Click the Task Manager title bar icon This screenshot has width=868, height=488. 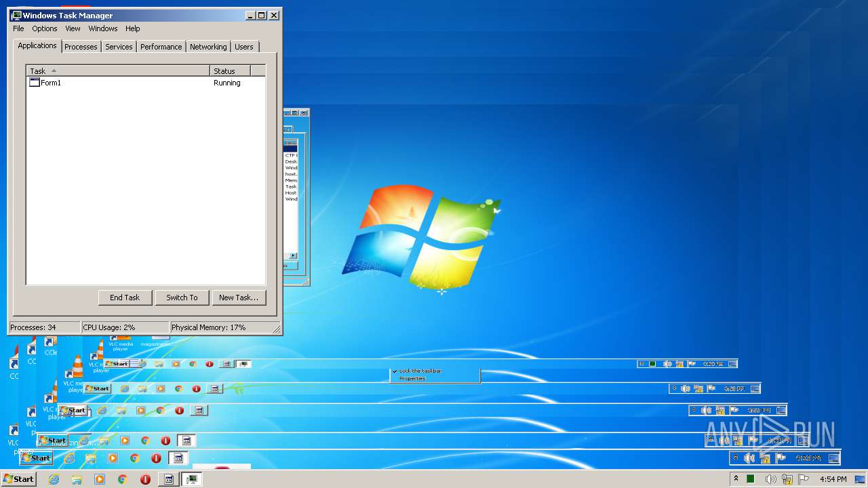click(16, 15)
